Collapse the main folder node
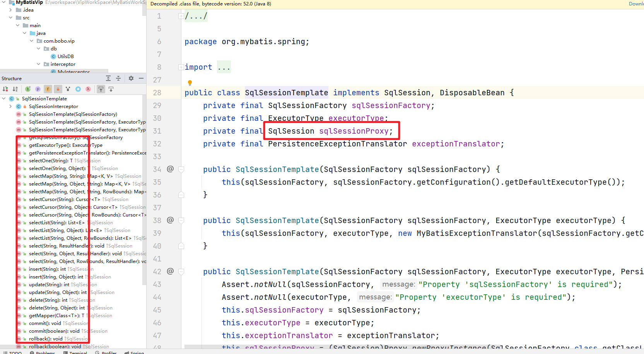This screenshot has width=644, height=354. click(17, 26)
